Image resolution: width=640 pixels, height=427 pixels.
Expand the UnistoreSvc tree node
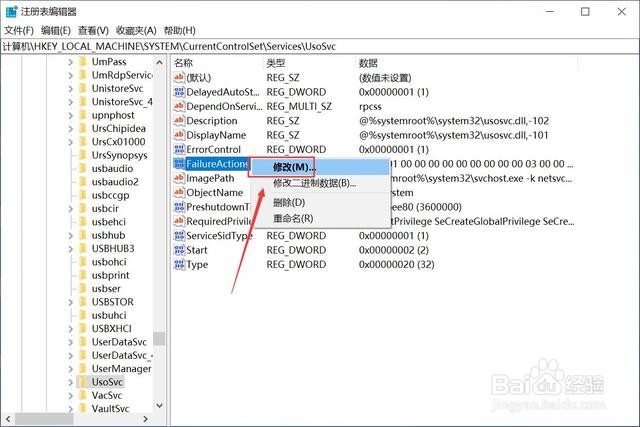tap(71, 89)
